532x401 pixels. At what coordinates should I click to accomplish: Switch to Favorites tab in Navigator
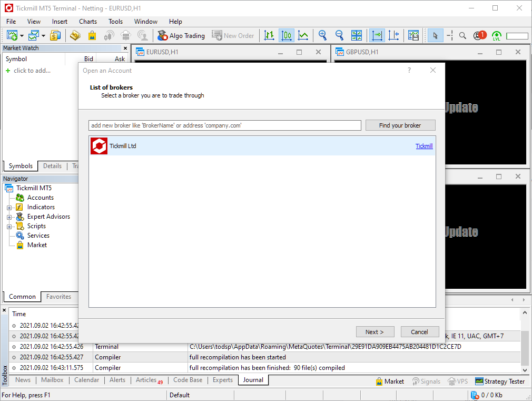(58, 297)
